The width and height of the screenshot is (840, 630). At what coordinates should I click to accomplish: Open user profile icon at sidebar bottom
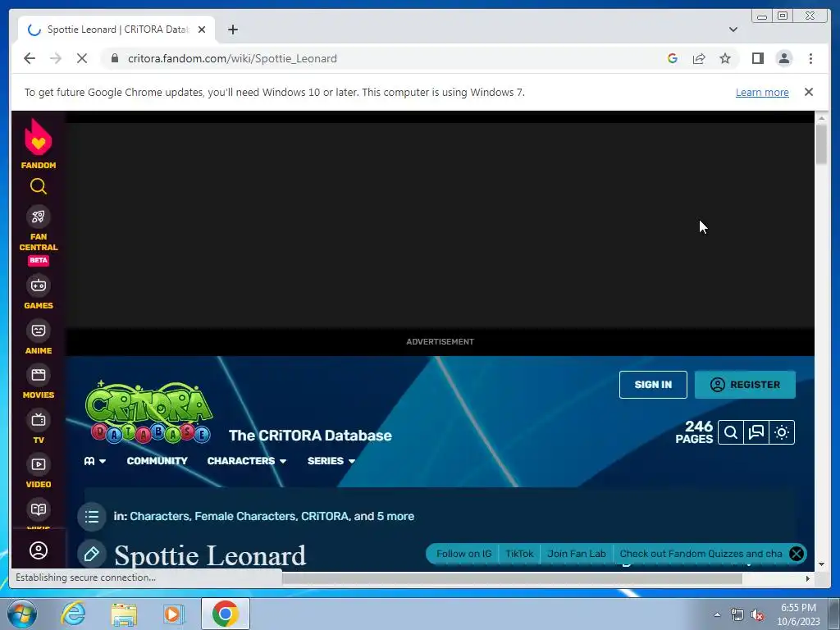coord(38,550)
